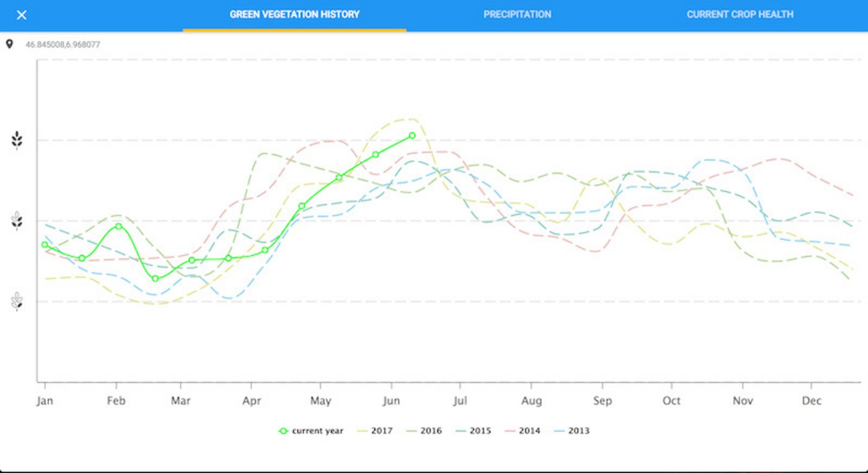The height and width of the screenshot is (473, 868).
Task: Select the last current-year data point in June
Action: pyautogui.click(x=412, y=136)
